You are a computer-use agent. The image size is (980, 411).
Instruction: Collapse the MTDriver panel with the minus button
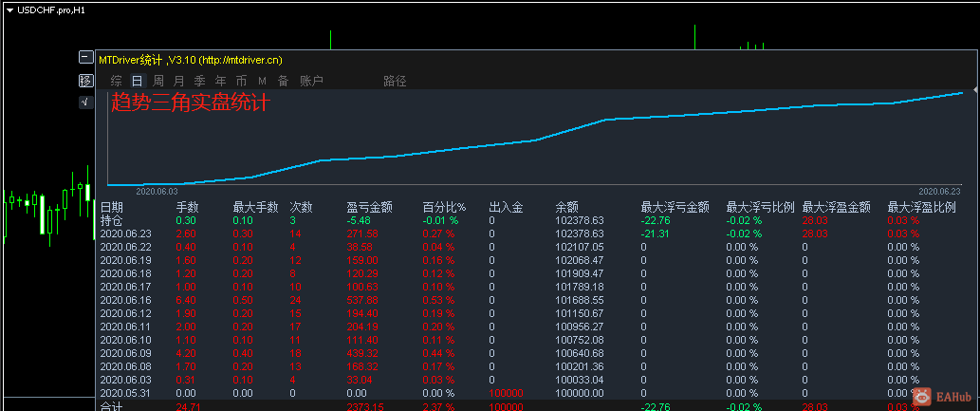click(86, 58)
